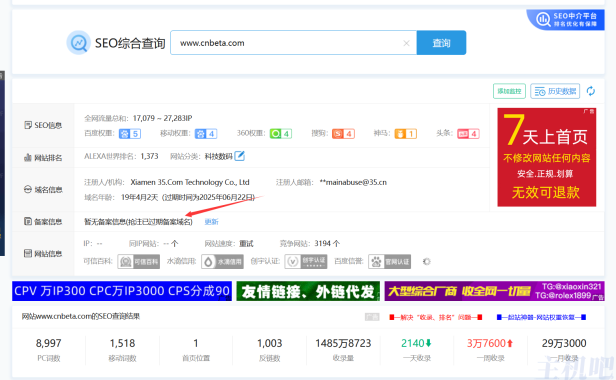Click the 添加监控 button
Image resolution: width=616 pixels, height=380 pixels.
coord(509,91)
